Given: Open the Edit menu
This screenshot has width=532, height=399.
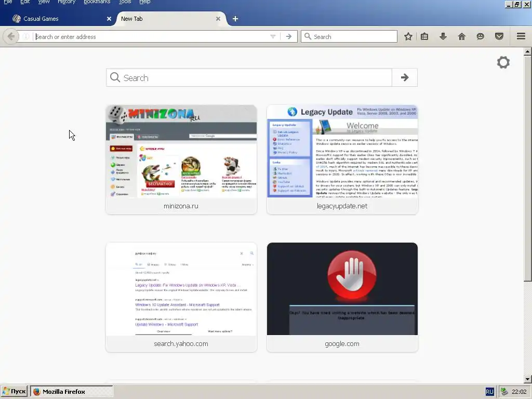Looking at the screenshot, I should point(25,2).
